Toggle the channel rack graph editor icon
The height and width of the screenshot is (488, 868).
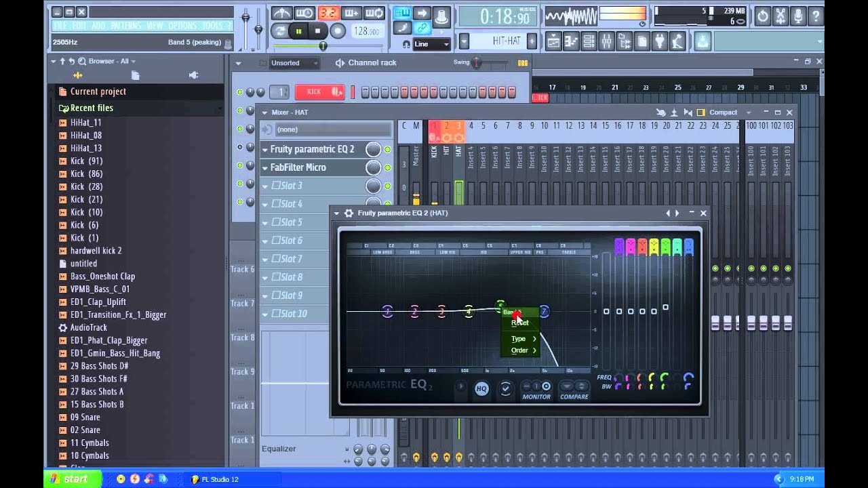[523, 63]
